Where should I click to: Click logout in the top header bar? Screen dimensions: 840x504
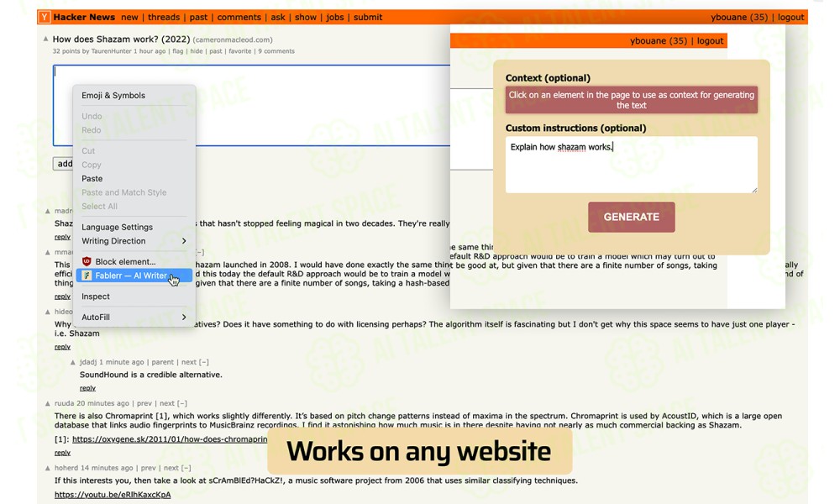pyautogui.click(x=790, y=17)
